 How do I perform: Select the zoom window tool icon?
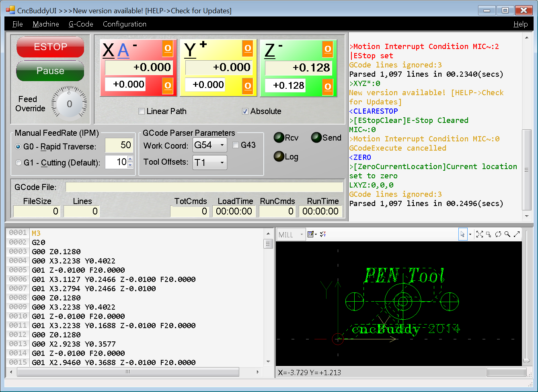coord(489,234)
